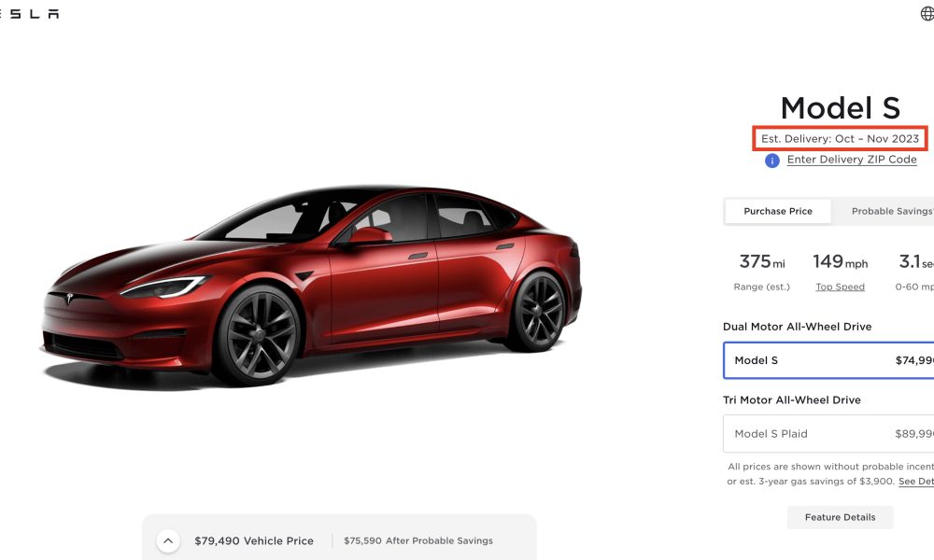Click the Tri Motor All-Wheel Drive heading
This screenshot has width=934, height=560.
[792, 400]
